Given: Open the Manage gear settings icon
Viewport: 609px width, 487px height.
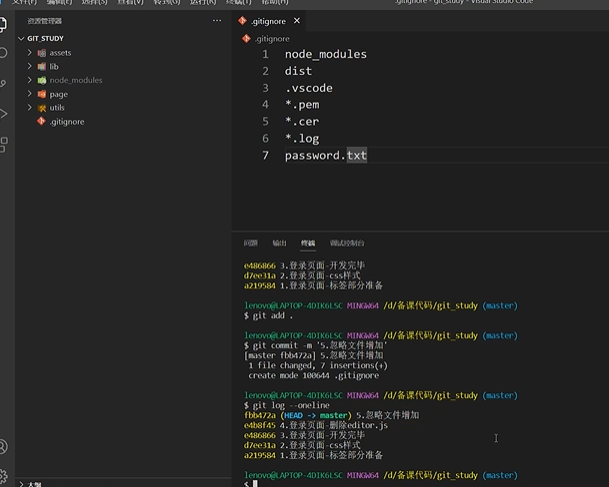Looking at the screenshot, I should [x=5, y=476].
